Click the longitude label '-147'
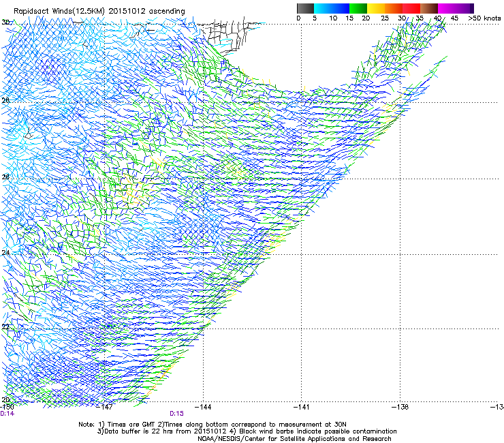Viewport: 504px width, 443px height. click(105, 407)
